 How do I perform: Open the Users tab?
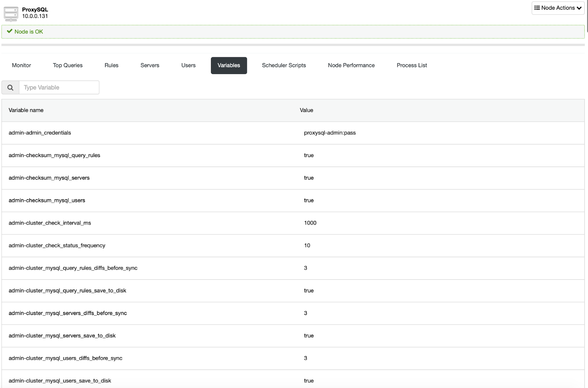click(x=188, y=65)
